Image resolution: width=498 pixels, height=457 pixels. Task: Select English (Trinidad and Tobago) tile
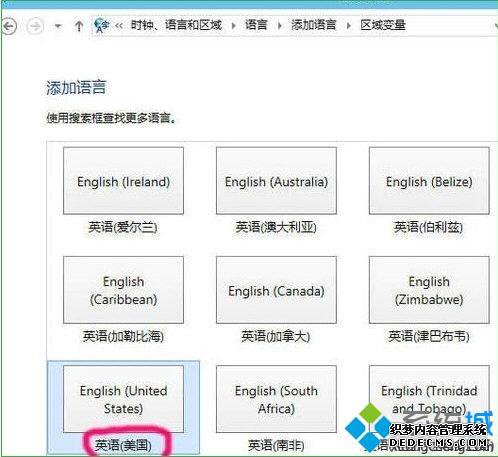click(429, 399)
